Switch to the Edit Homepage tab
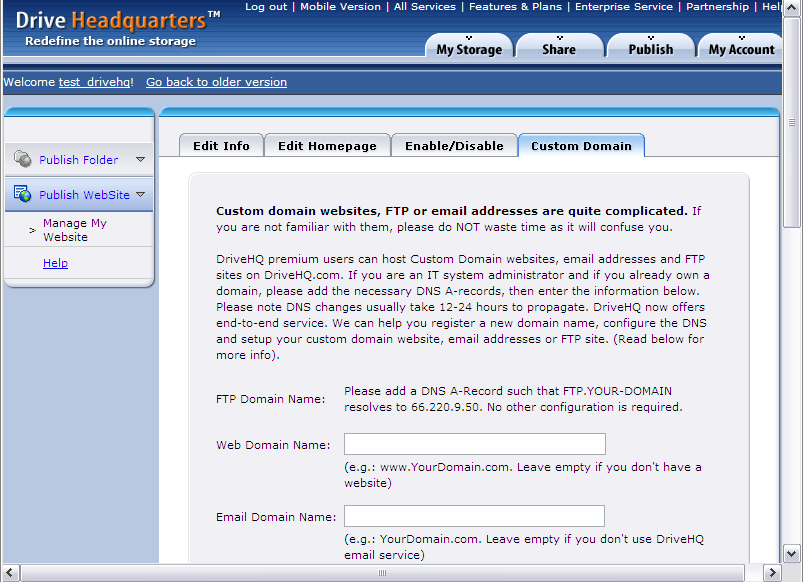 [x=327, y=146]
